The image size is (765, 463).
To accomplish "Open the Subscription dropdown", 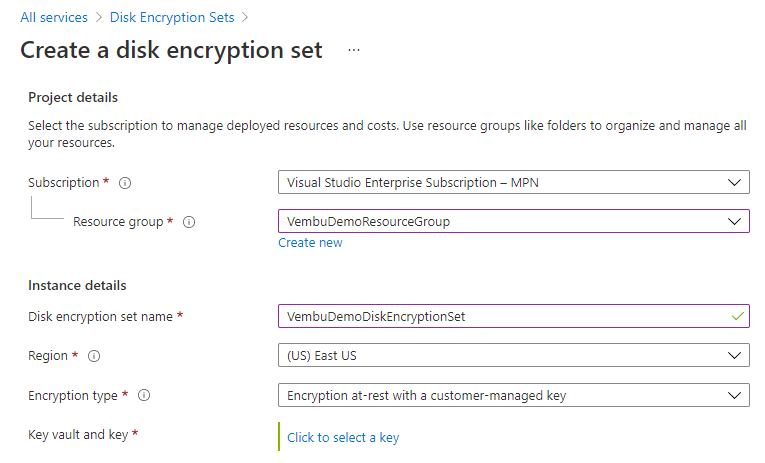I will coord(500,183).
